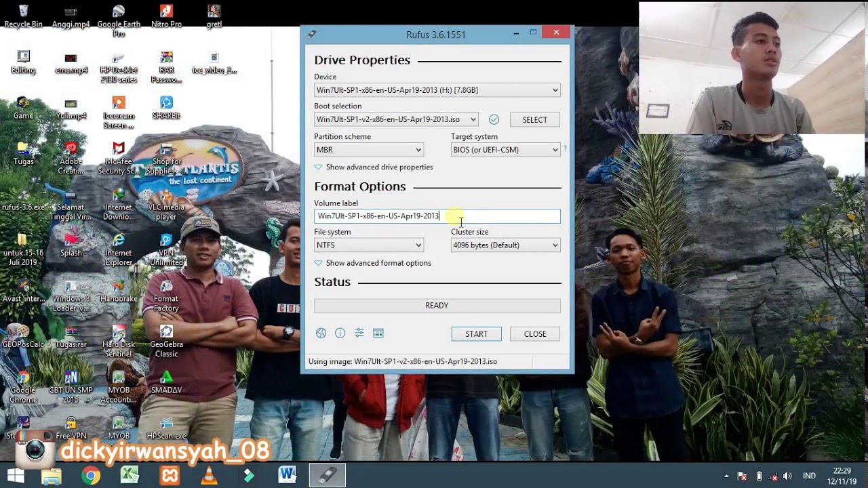
Task: Select Format Factory desktop icon
Action: pos(166,296)
